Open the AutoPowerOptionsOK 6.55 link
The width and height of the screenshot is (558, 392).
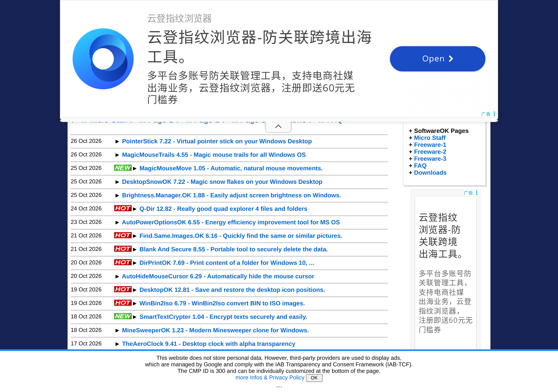tap(231, 223)
